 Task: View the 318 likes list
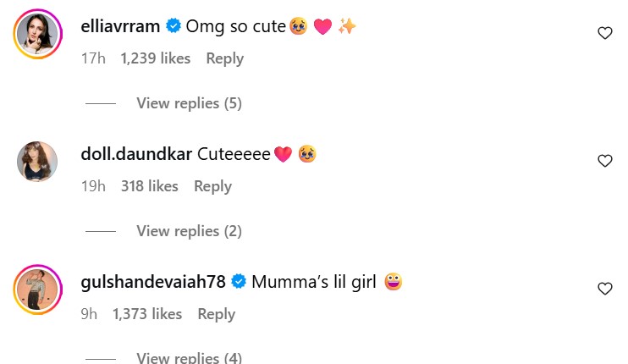[x=149, y=186]
